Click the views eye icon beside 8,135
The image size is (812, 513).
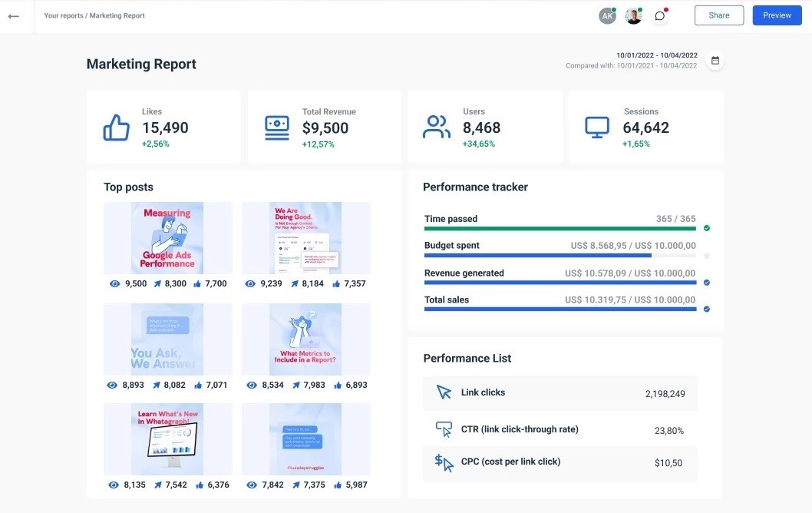click(114, 485)
